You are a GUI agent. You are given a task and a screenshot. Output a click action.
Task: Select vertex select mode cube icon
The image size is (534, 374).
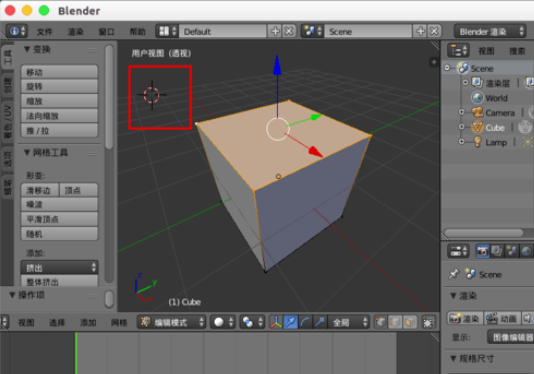point(381,322)
